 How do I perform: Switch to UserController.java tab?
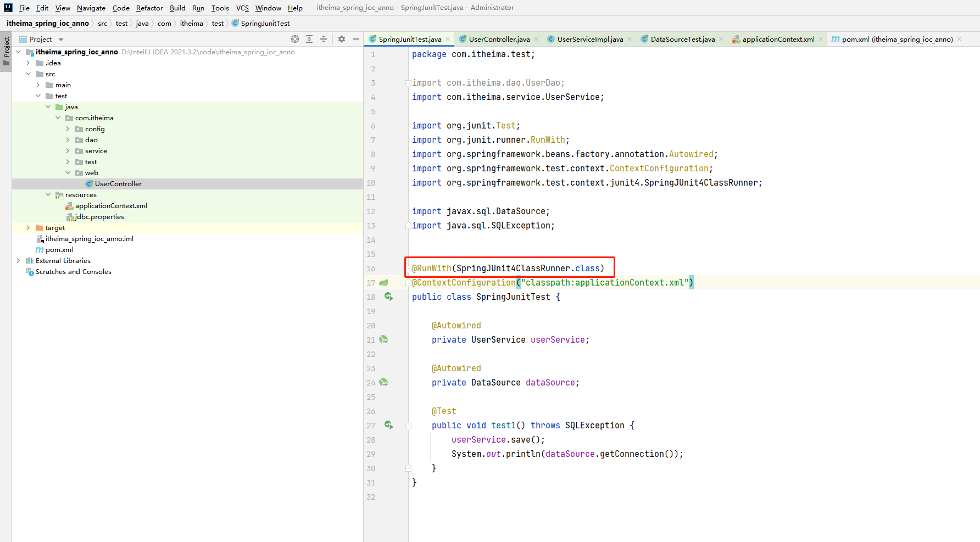tap(499, 39)
